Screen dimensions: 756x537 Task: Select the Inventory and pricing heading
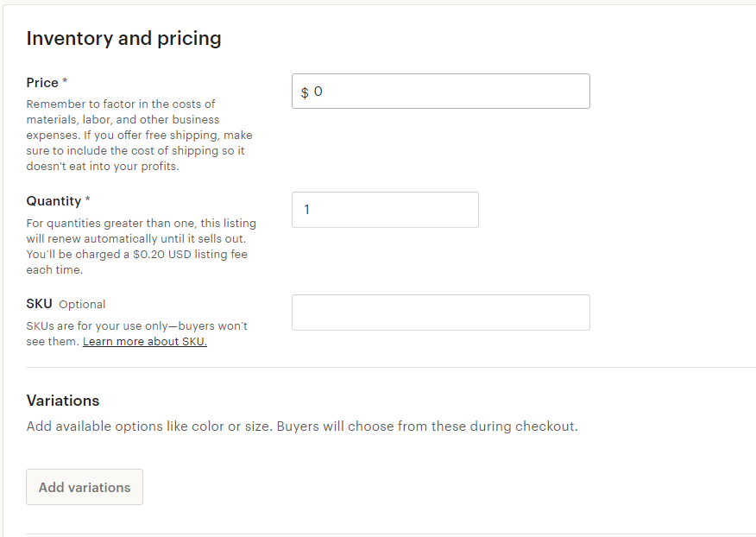coord(123,38)
